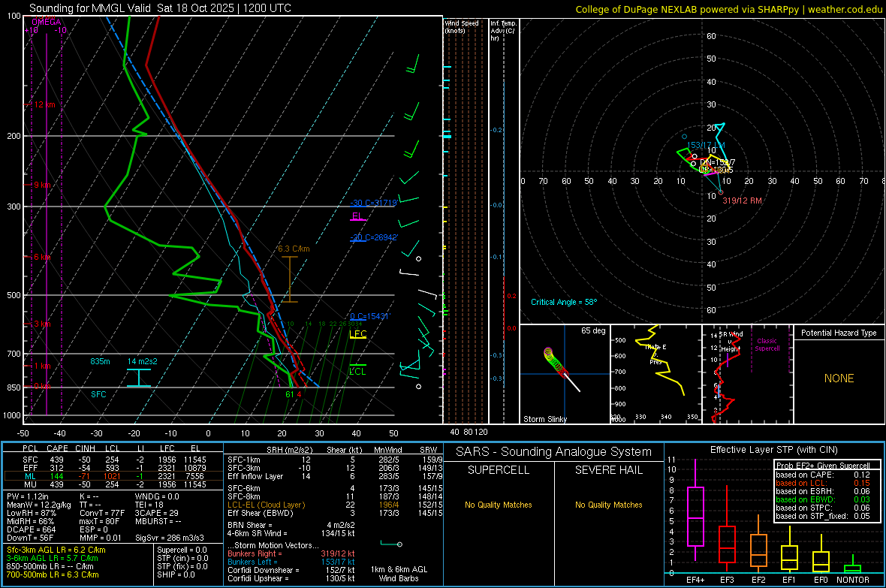Click the "SigSvr = 286 m3/s3" value
Viewport: 886px width, 588px height.
click(170, 538)
